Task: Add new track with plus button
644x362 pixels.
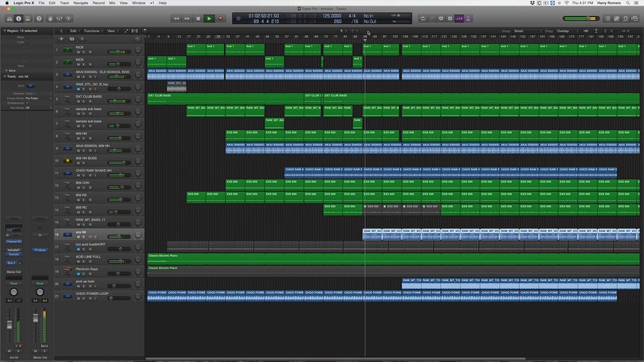Action: 61,39
